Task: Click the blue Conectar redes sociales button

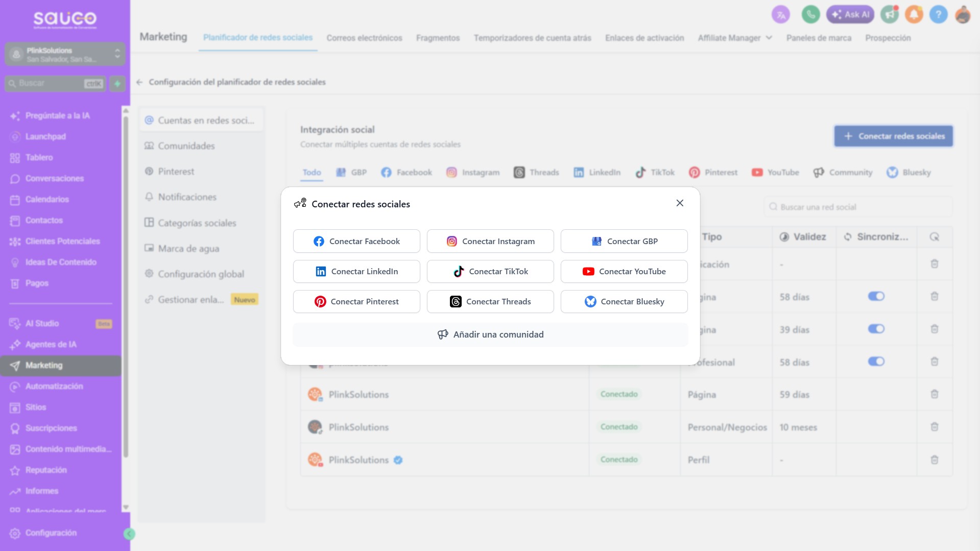Action: [x=893, y=136]
